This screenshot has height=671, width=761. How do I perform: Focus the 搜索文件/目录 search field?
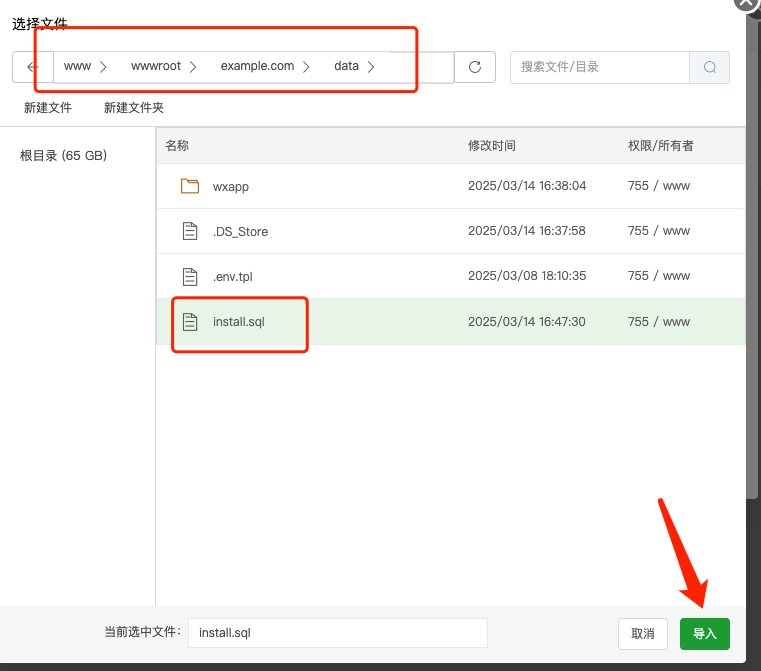(600, 67)
